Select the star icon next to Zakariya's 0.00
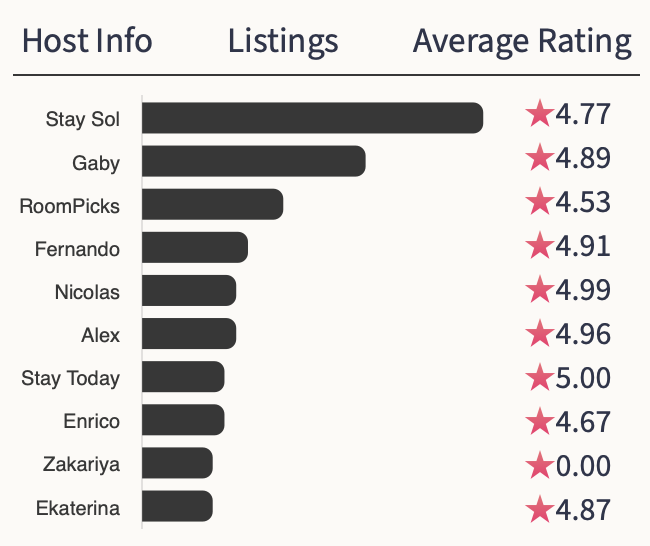 [x=539, y=466]
